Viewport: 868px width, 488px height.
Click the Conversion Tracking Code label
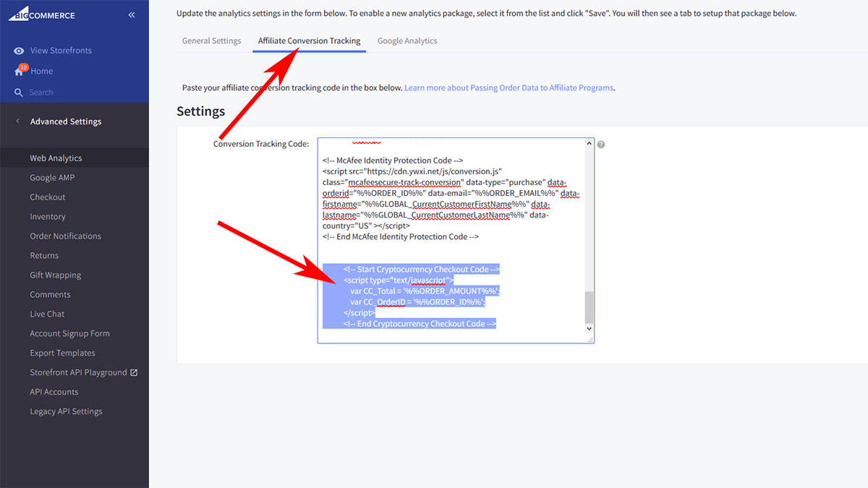coord(261,144)
